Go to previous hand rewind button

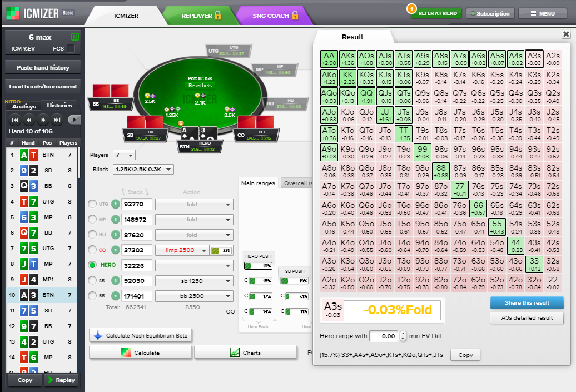point(29,120)
